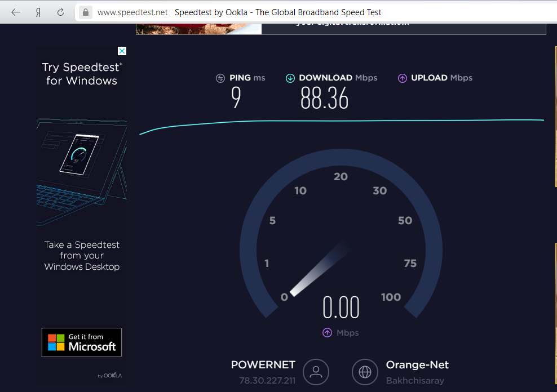The image size is (557, 392).
Task: Click the padlock site security icon
Action: (86, 12)
